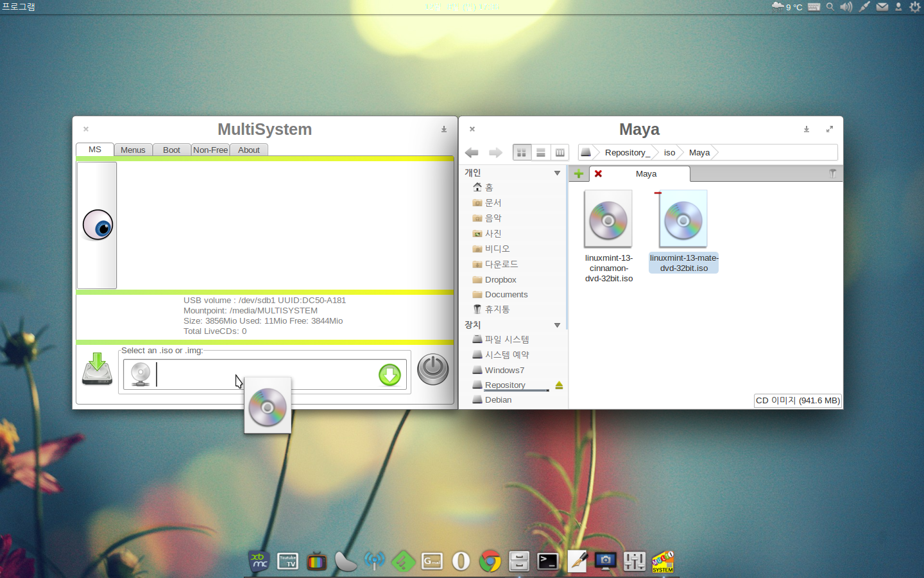Click the green download arrow in ISO field
This screenshot has height=578, width=924.
389,374
